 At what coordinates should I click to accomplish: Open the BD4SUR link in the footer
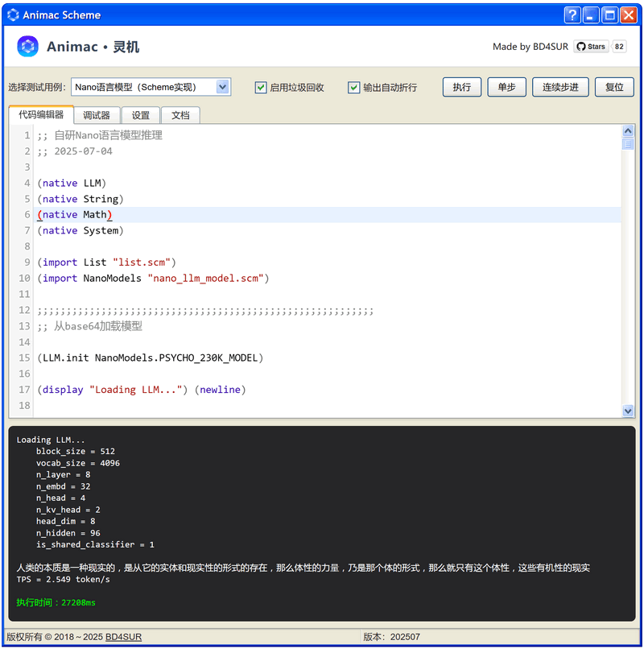click(x=123, y=637)
